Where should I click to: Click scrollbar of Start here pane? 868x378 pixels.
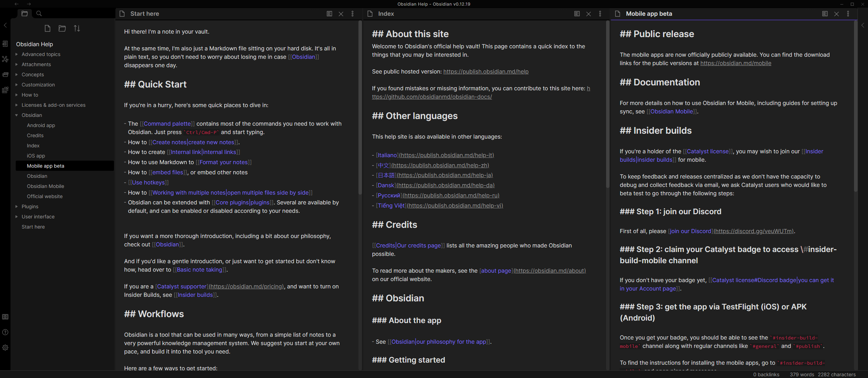[x=360, y=107]
